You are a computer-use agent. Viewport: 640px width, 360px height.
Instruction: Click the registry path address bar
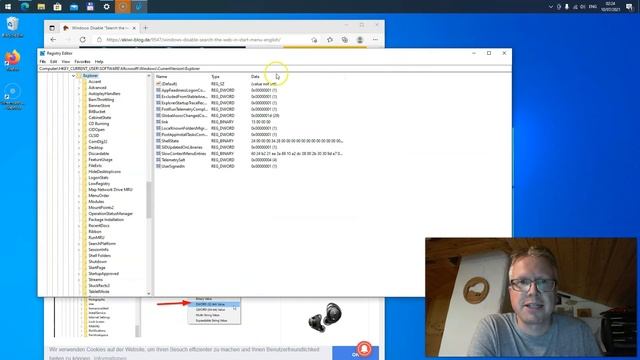click(x=274, y=69)
